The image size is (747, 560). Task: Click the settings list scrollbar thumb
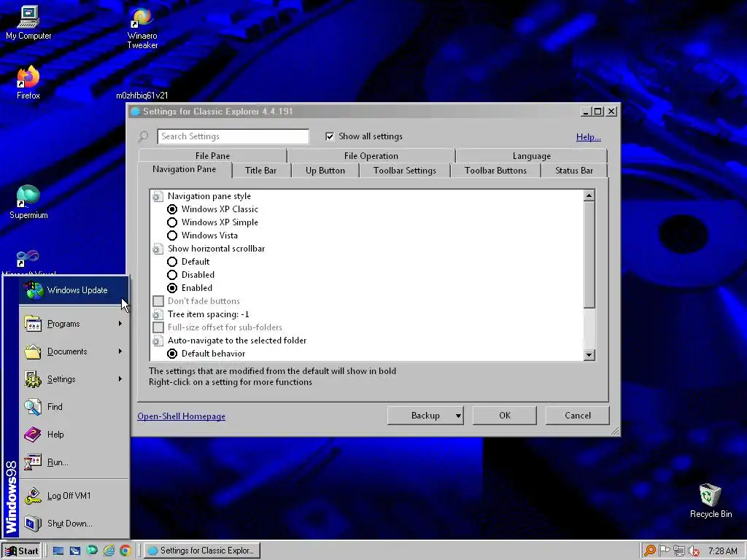coord(589,254)
